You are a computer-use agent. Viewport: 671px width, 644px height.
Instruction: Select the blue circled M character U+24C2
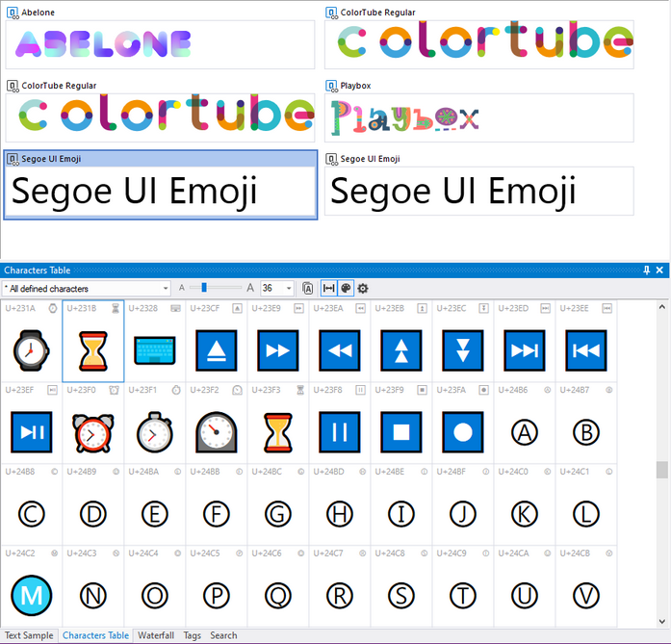31,586
